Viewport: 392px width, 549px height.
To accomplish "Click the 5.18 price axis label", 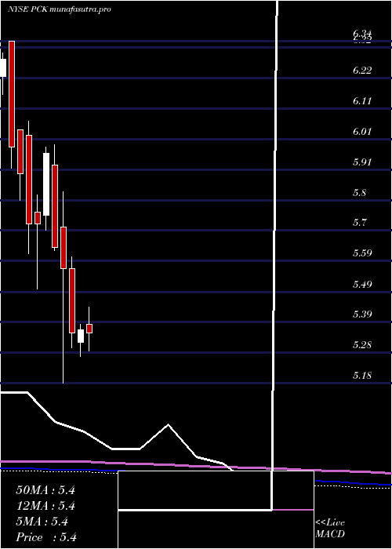I will click(x=362, y=376).
